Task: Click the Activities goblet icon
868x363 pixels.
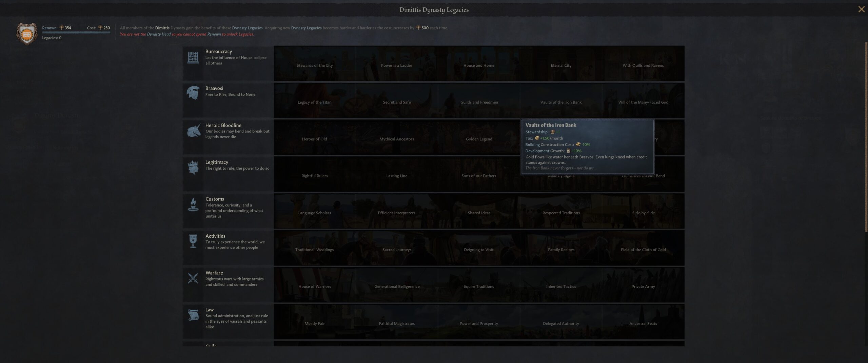Action: [x=193, y=241]
